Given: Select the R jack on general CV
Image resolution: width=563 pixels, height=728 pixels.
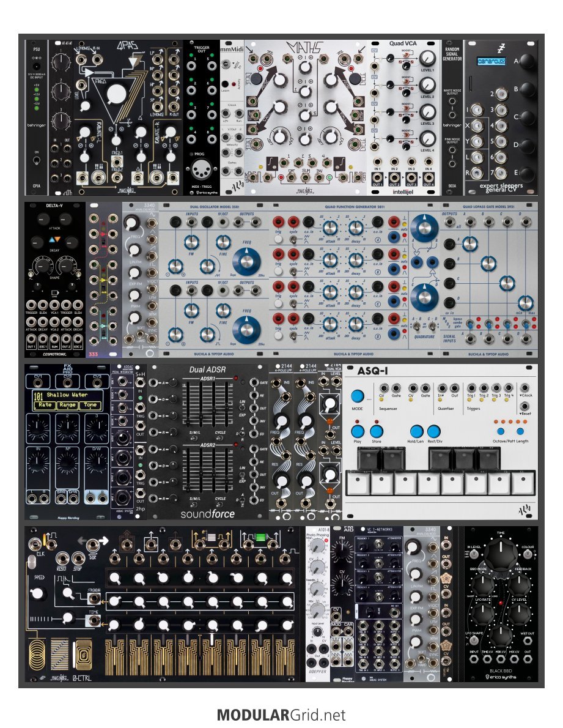Looking at the screenshot, I should pos(476,173).
